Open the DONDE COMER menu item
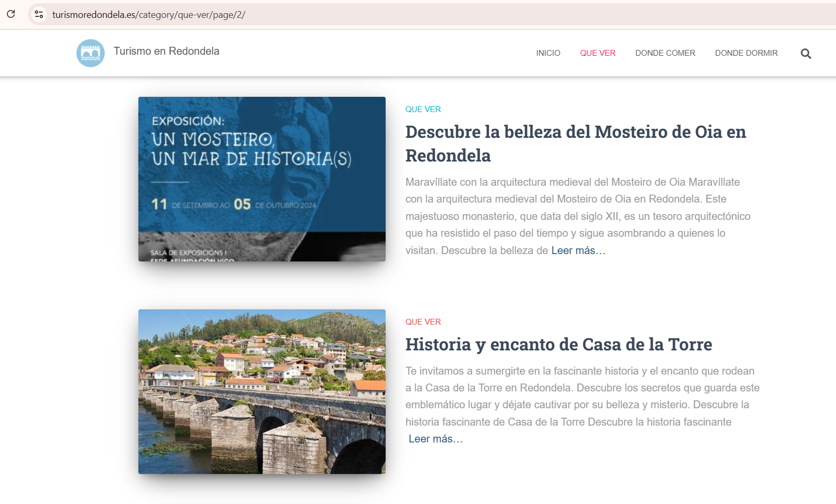This screenshot has height=504, width=836. pyautogui.click(x=665, y=53)
